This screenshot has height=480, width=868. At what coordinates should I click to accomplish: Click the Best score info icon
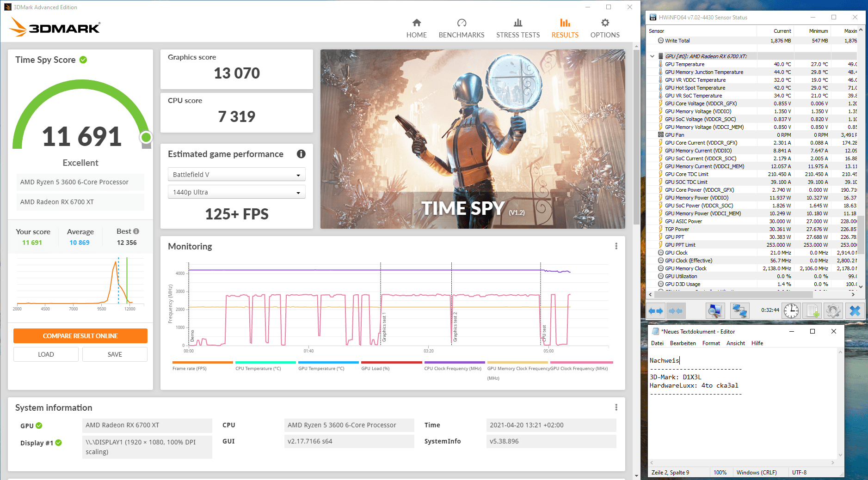tap(136, 231)
